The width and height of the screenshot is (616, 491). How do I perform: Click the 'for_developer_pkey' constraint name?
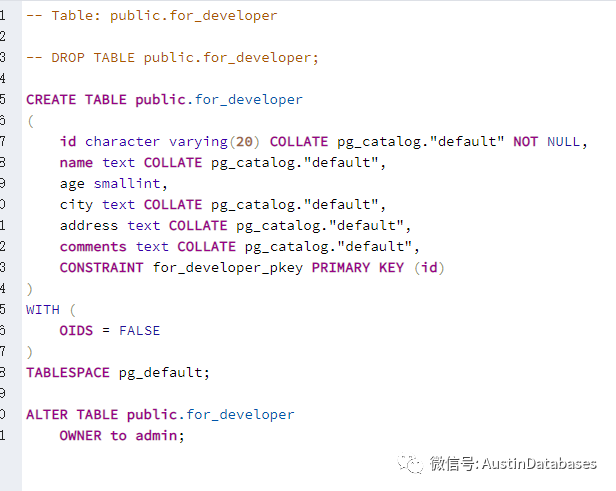(x=228, y=268)
